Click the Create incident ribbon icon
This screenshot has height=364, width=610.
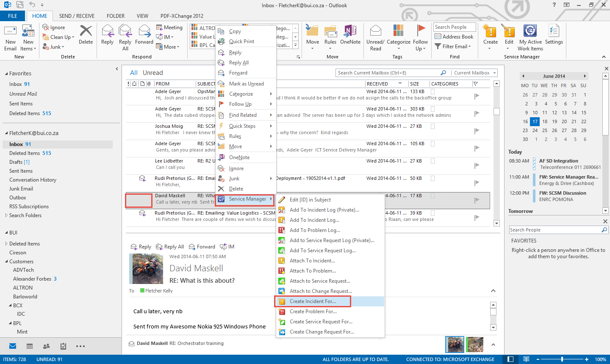pyautogui.click(x=490, y=31)
